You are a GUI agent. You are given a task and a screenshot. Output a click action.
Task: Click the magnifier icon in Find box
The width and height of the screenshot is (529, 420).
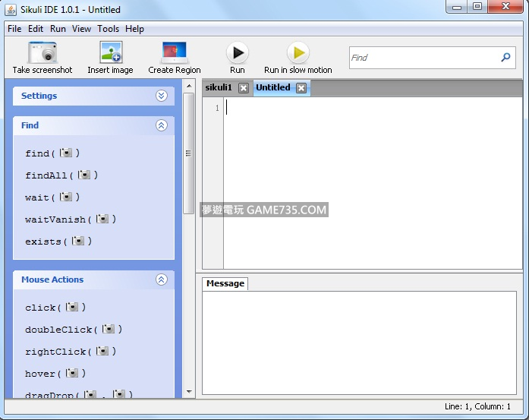click(505, 57)
